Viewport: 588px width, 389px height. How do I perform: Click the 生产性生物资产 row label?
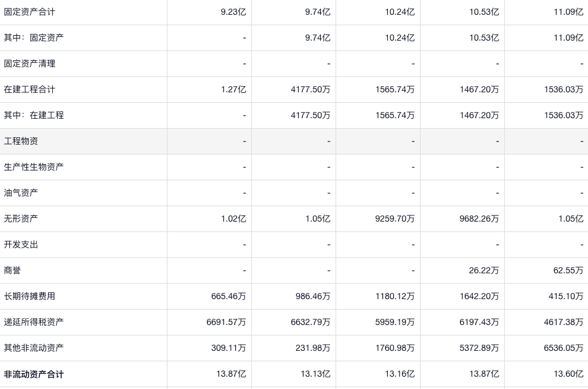[34, 167]
